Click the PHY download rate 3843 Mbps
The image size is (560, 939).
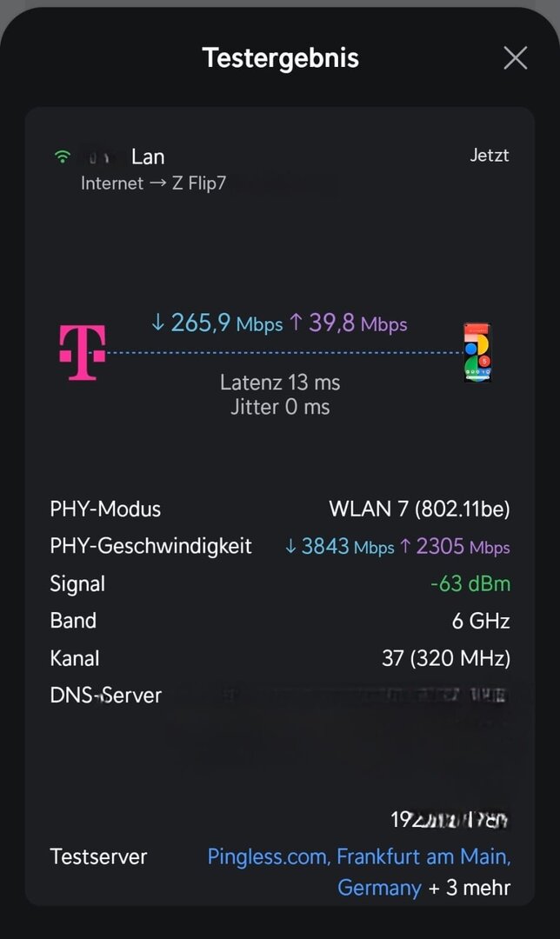click(339, 547)
